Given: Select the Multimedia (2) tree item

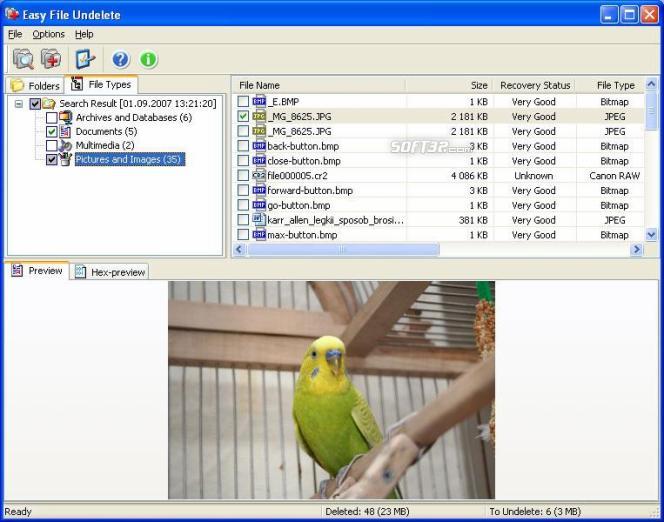Looking at the screenshot, I should (x=105, y=145).
